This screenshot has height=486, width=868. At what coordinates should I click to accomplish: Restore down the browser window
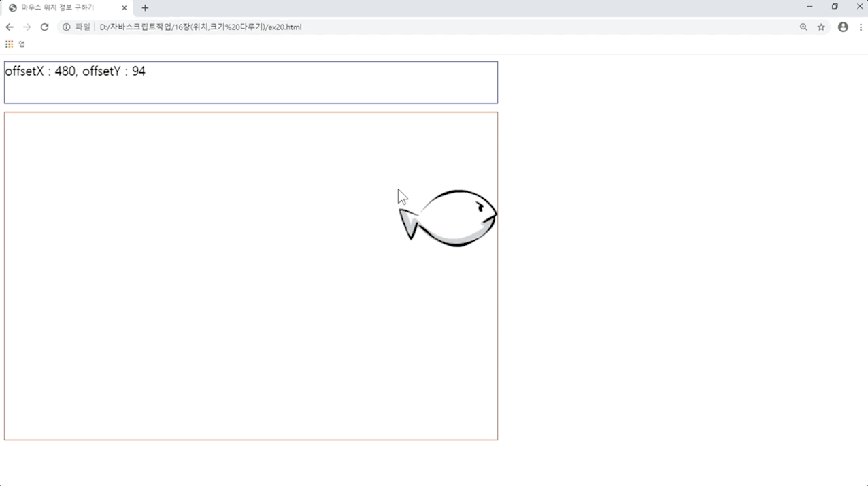tap(835, 7)
